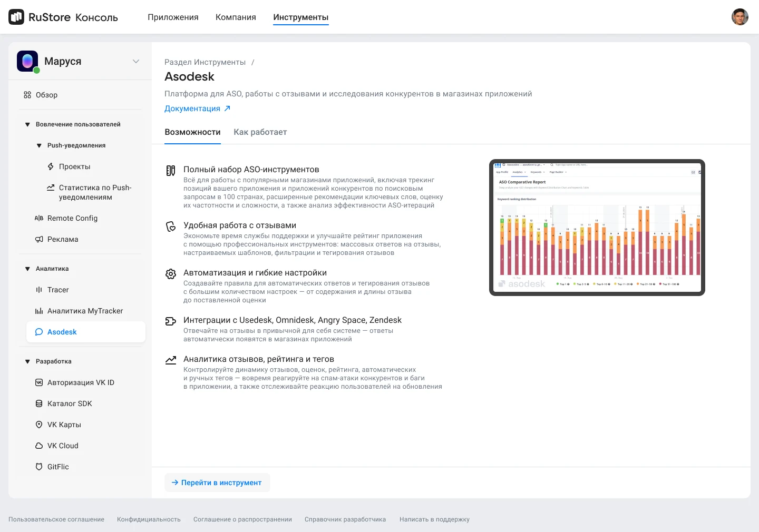Click heading Аналитика отзывов, рейтинга и тегов
This screenshot has height=532, width=759.
[x=259, y=359]
